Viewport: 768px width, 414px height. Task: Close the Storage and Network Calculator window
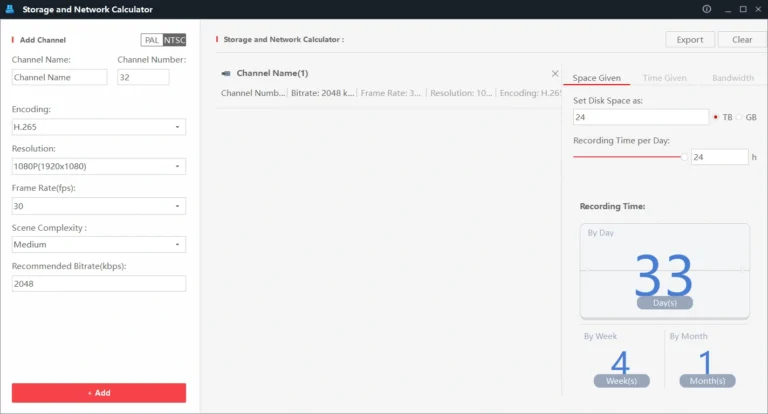tap(758, 9)
